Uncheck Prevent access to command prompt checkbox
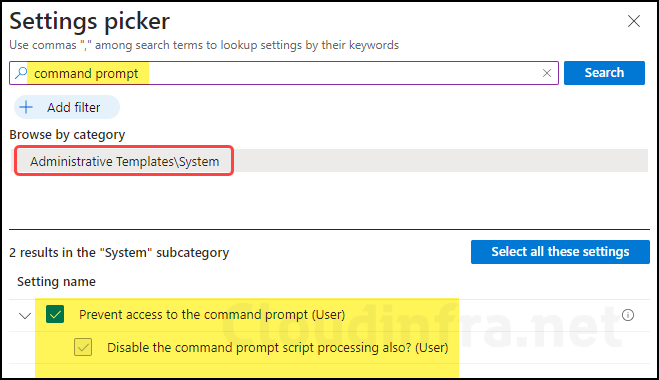 coord(55,314)
